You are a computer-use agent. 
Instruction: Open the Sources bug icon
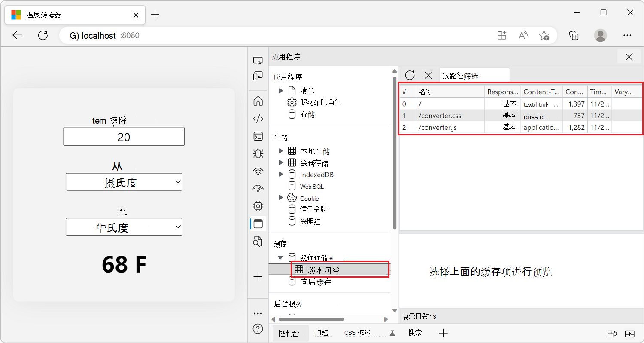pyautogui.click(x=258, y=153)
